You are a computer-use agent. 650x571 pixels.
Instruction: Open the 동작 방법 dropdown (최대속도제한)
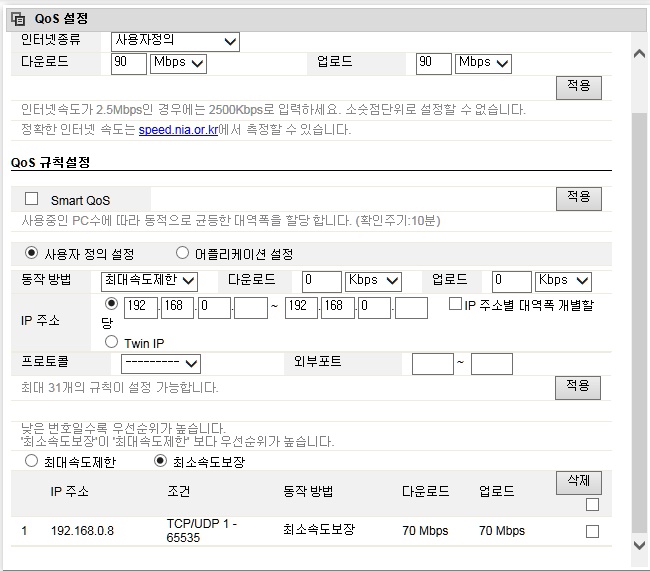[149, 282]
